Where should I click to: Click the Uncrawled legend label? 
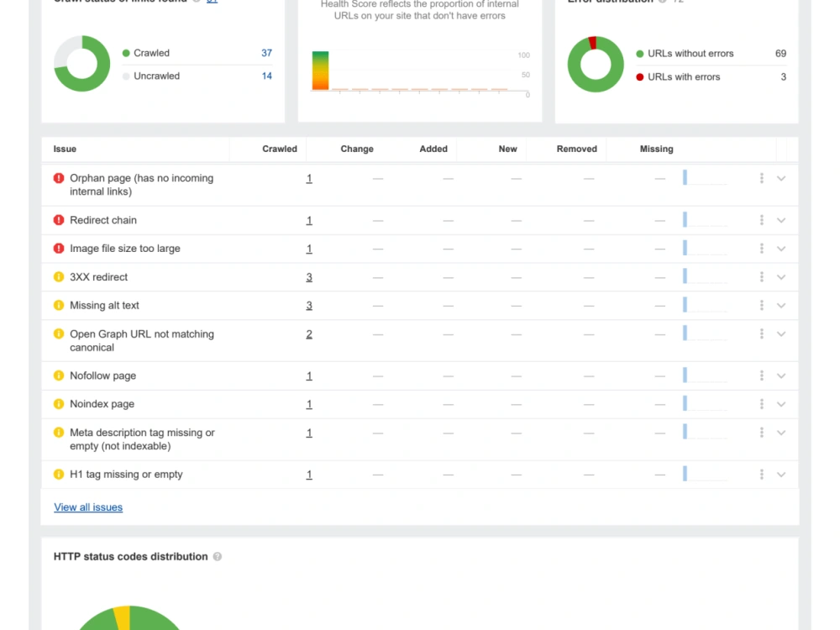(156, 76)
